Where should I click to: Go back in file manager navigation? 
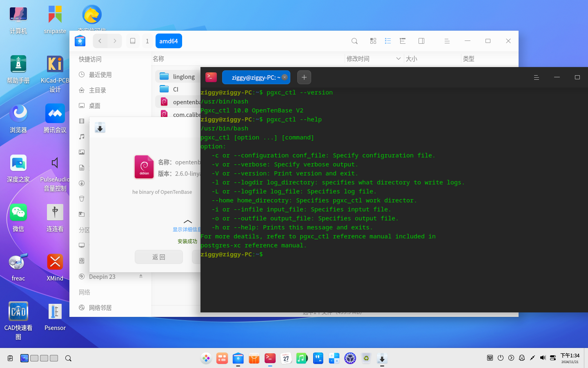pos(100,41)
